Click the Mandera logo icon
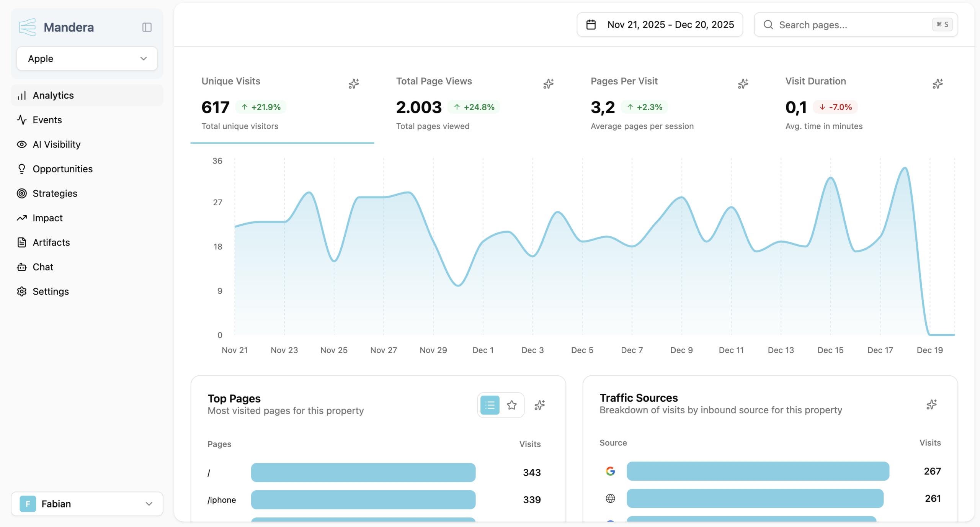The height and width of the screenshot is (527, 980). coord(27,27)
